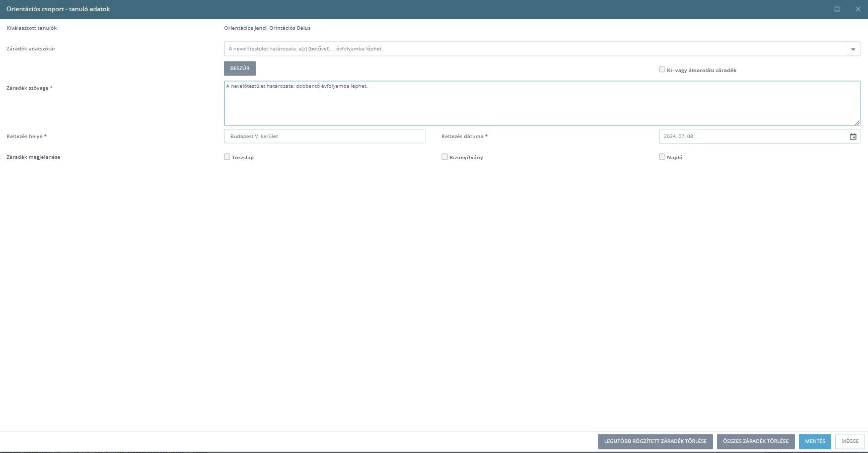868x453 pixels.
Task: Click the selected students names Orientációs Jenci, Orintációs Bélus
Action: [267, 28]
